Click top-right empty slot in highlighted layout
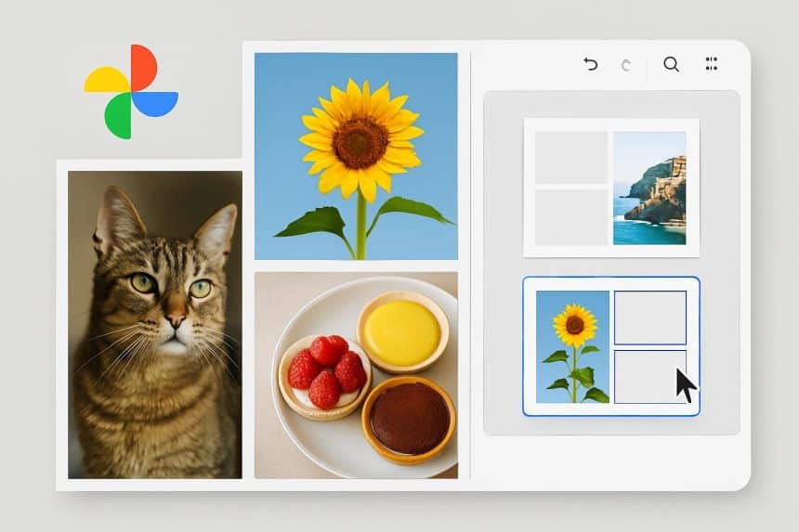The image size is (799, 532). [650, 318]
